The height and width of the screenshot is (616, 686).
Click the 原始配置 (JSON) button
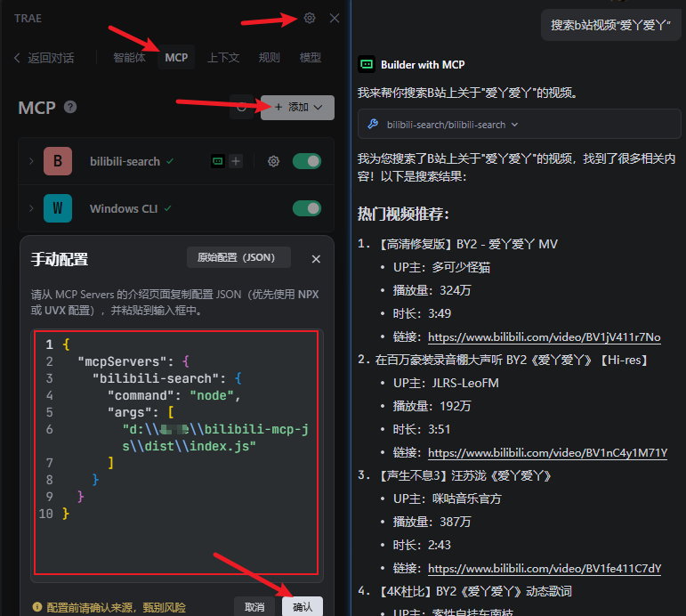pyautogui.click(x=238, y=257)
